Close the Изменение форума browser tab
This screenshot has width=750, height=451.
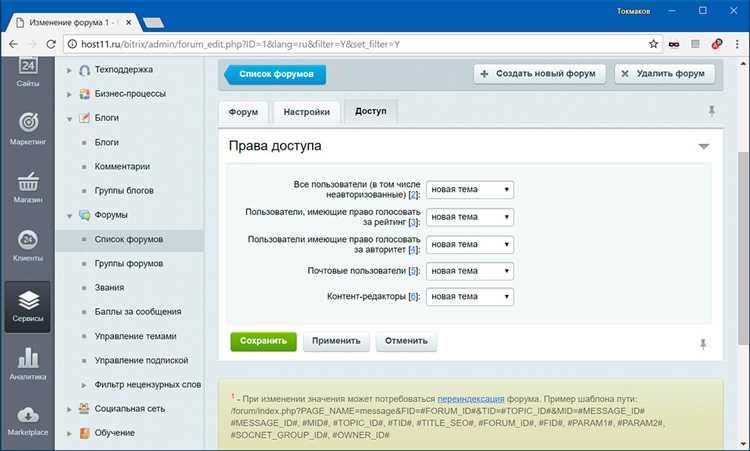(x=129, y=22)
